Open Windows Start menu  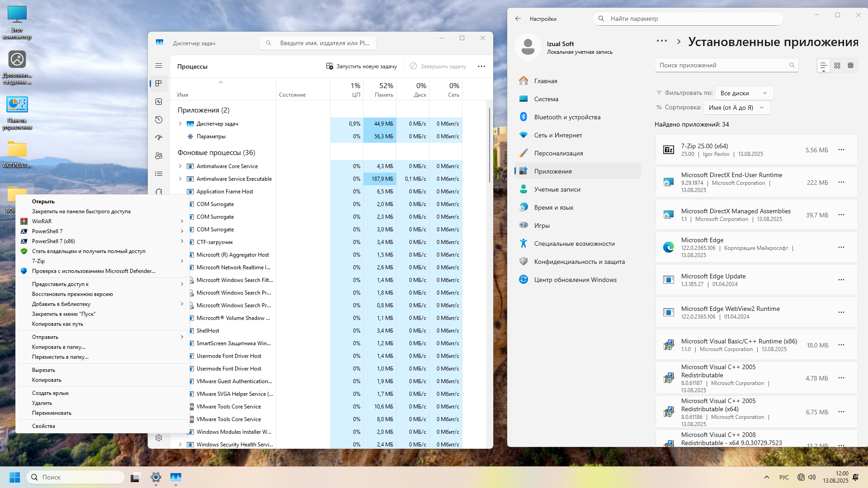click(14, 477)
